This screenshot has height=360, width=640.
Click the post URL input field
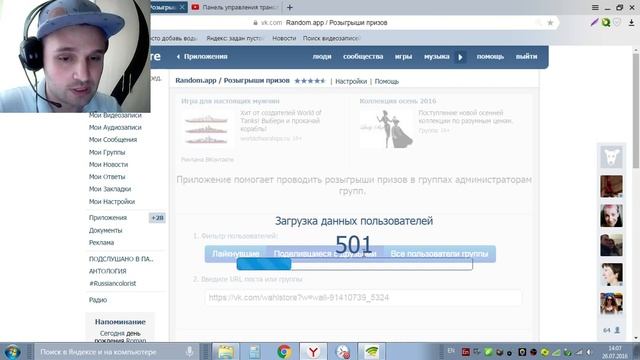click(363, 298)
